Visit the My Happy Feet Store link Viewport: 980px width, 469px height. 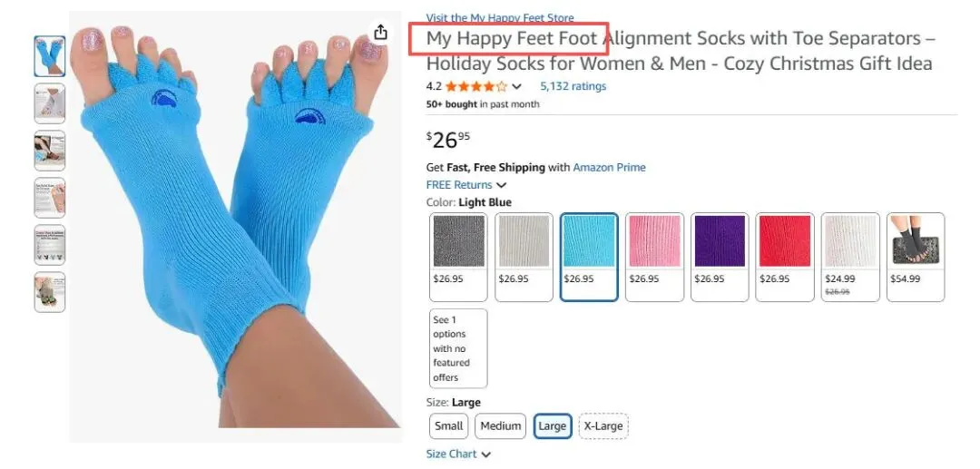(x=500, y=17)
